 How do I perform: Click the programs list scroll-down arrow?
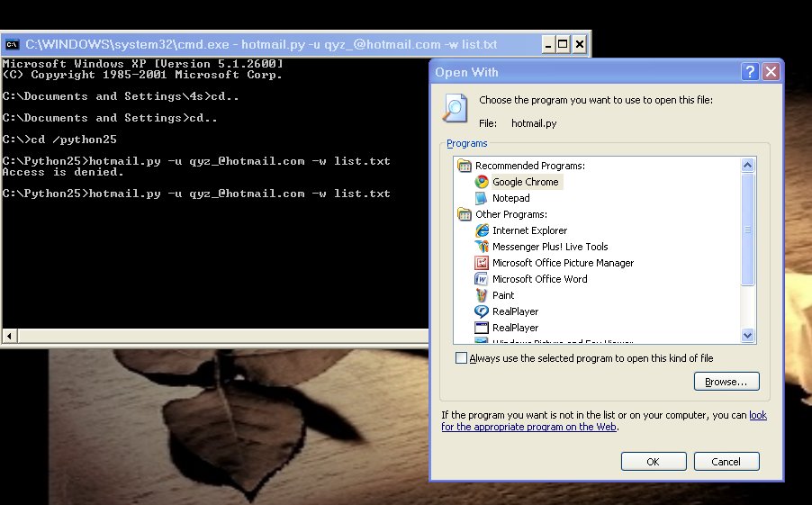coord(747,335)
